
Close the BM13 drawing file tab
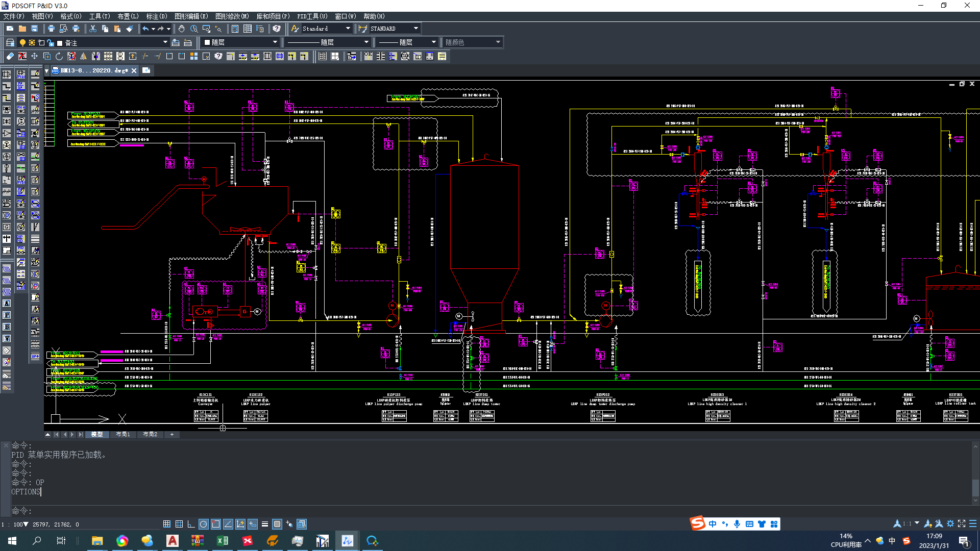[x=134, y=70]
